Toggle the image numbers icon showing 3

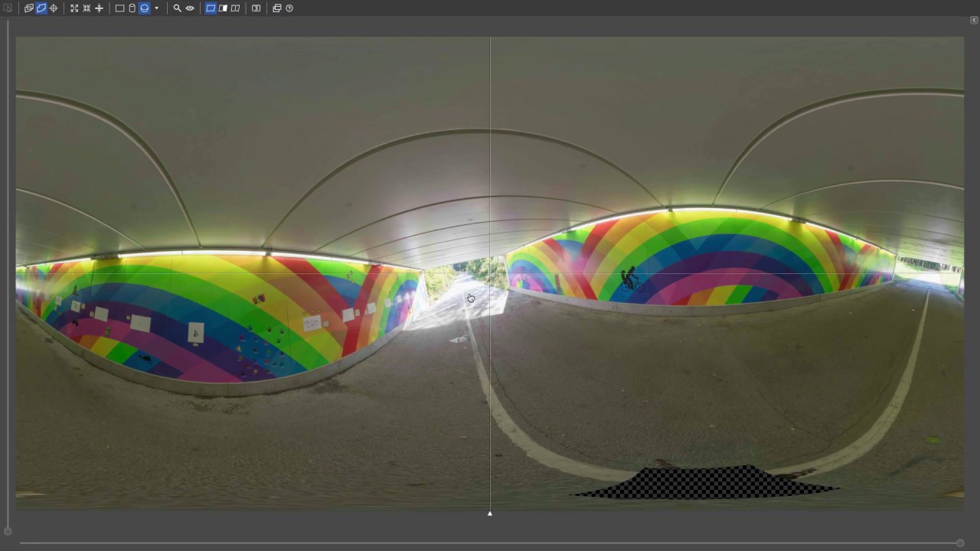click(x=256, y=8)
